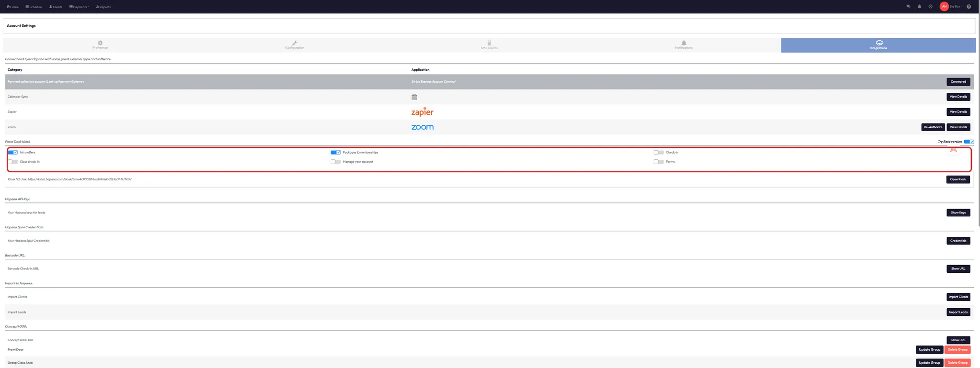This screenshot has height=368, width=980.
Task: Click the Kiosk V2 link URL
Action: pyautogui.click(x=79, y=179)
